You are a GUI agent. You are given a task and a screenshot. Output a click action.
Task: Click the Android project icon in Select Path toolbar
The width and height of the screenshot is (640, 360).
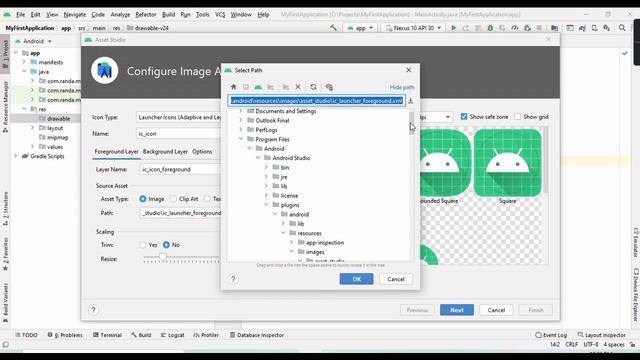(258, 87)
